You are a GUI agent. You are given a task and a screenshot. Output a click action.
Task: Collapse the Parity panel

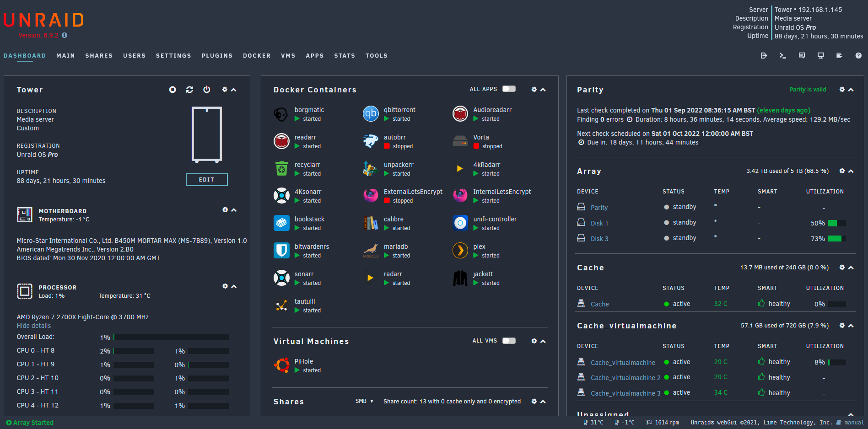tap(851, 90)
